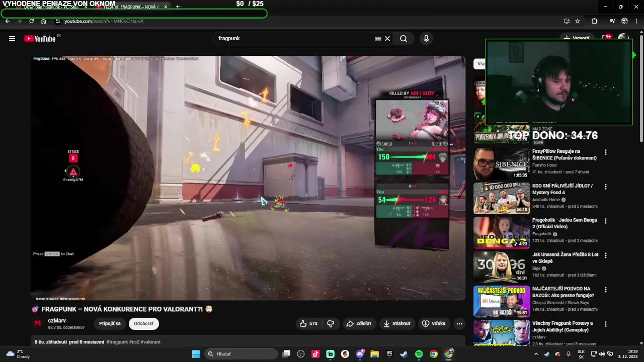Screen dimensions: 644x362
Task: Open czMarv channel avatar
Action: click(38, 324)
